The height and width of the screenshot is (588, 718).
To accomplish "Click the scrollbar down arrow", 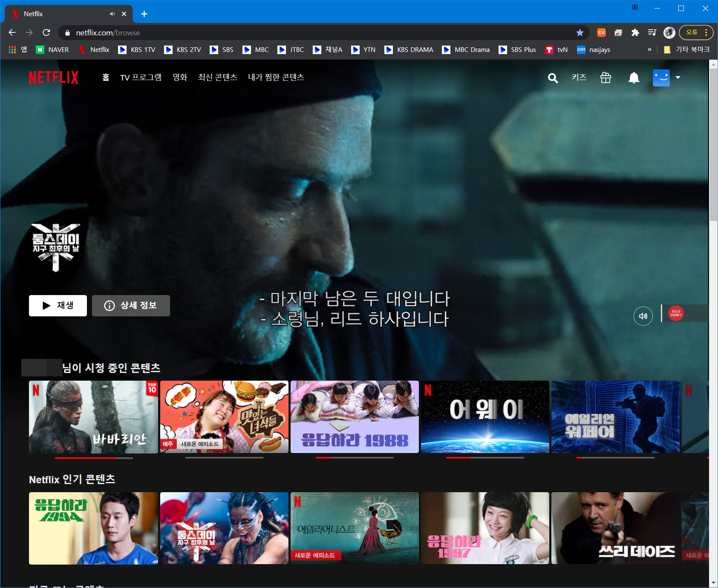I will coord(713,583).
